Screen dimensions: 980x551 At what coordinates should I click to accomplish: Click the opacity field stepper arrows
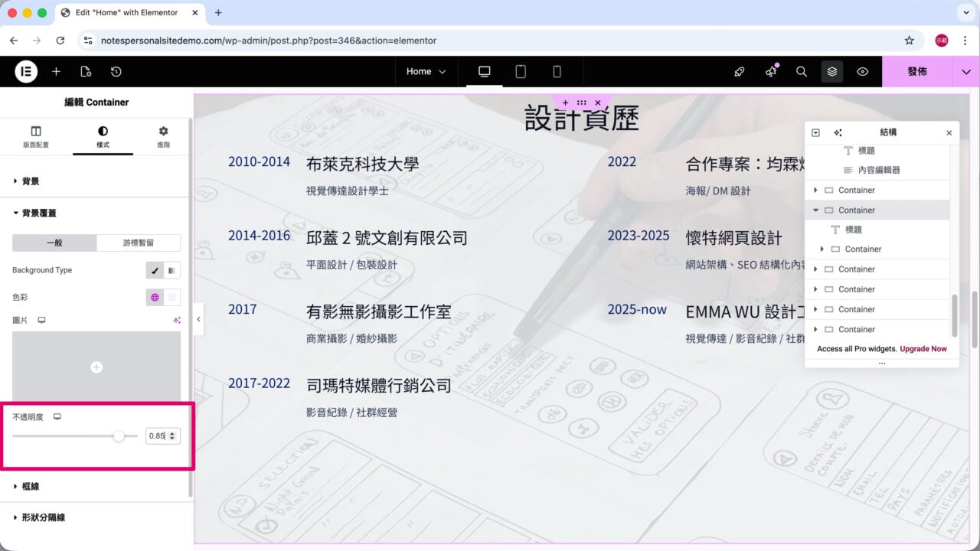(173, 436)
